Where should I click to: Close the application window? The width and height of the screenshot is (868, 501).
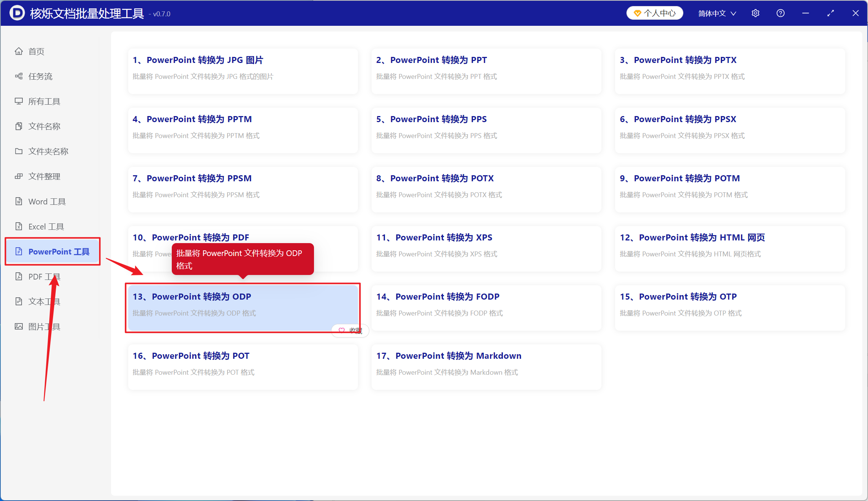(x=855, y=13)
